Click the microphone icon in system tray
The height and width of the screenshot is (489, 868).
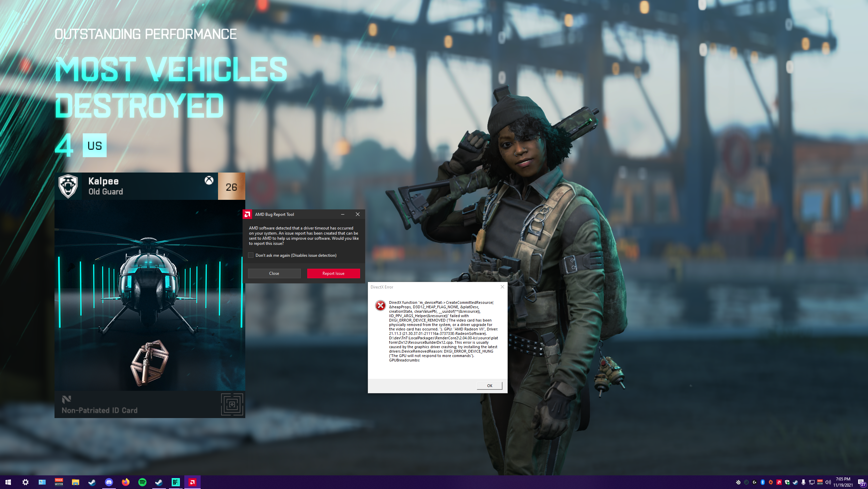tap(804, 482)
